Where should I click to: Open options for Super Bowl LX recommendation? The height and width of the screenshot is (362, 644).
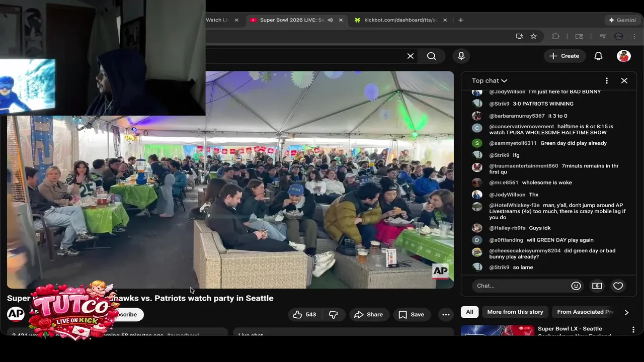pyautogui.click(x=633, y=330)
